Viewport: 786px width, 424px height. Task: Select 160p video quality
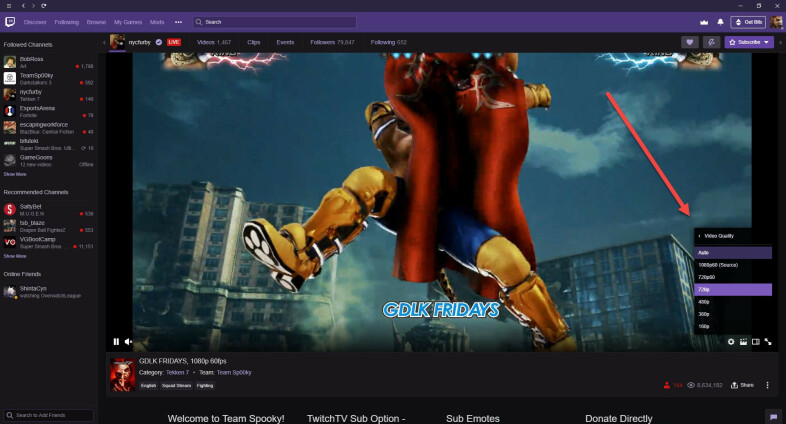point(733,326)
